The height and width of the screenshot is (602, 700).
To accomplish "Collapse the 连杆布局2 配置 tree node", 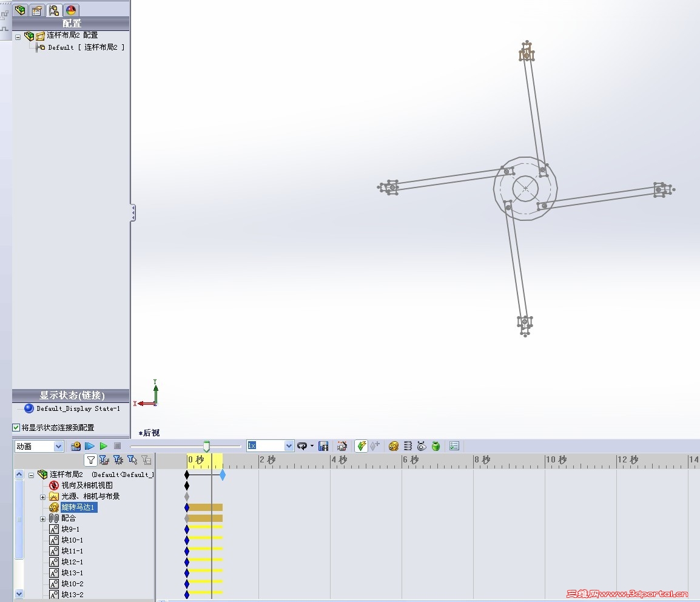I will pyautogui.click(x=18, y=37).
